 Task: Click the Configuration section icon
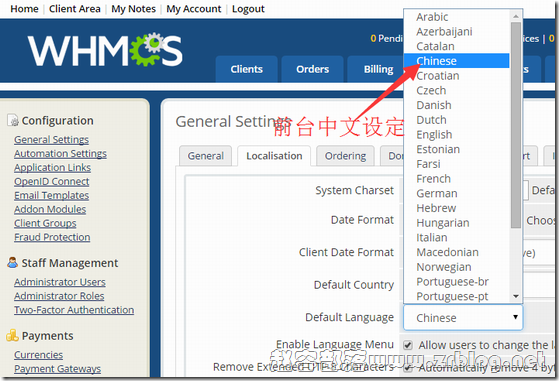tap(13, 120)
